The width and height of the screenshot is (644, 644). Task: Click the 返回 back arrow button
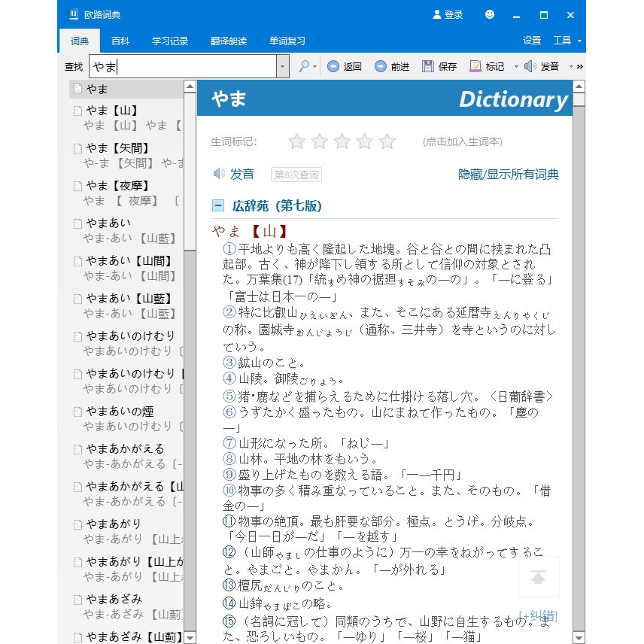tap(333, 66)
